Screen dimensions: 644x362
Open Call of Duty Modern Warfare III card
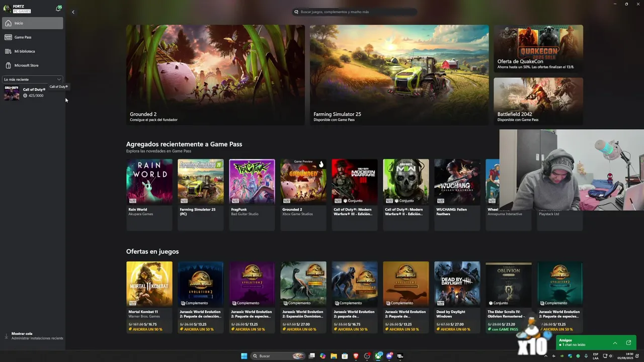355,195
